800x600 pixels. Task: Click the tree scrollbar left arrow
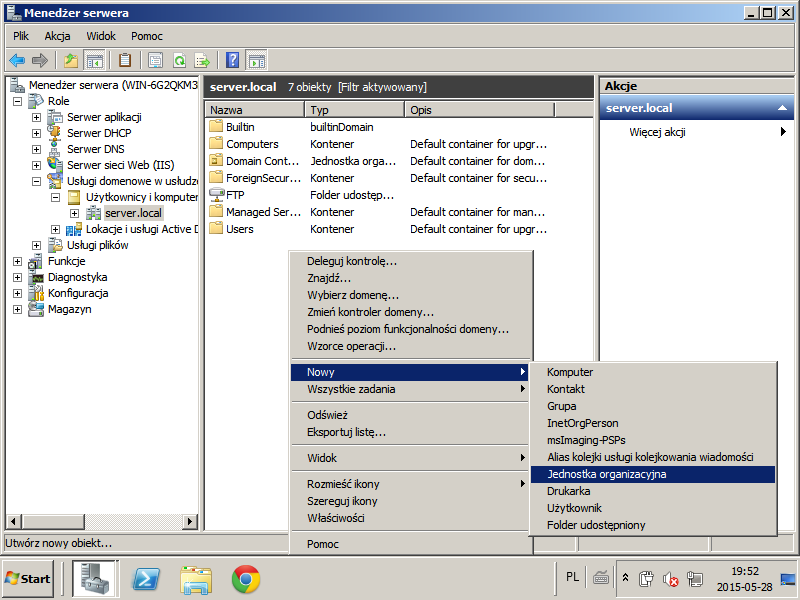click(14, 521)
